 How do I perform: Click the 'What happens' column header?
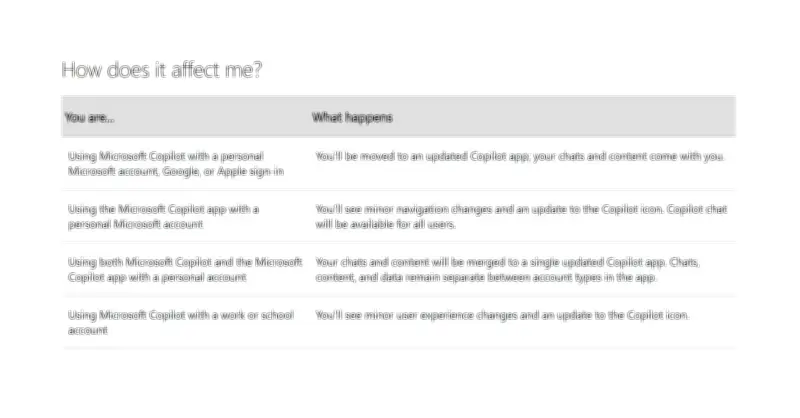click(x=352, y=117)
